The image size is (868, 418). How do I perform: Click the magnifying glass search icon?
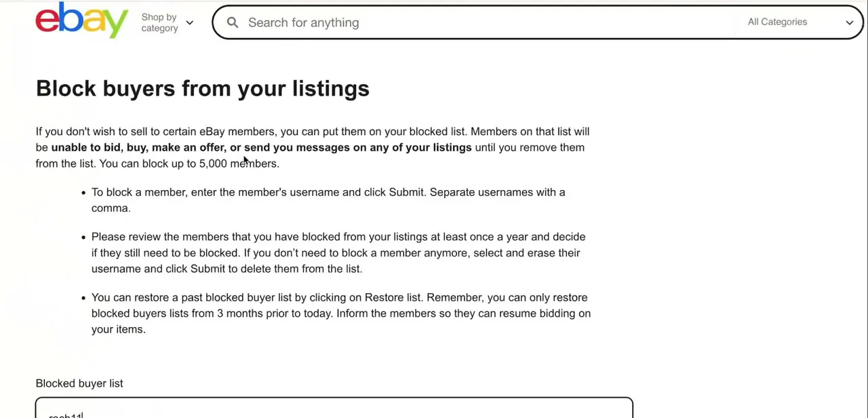[x=233, y=22]
